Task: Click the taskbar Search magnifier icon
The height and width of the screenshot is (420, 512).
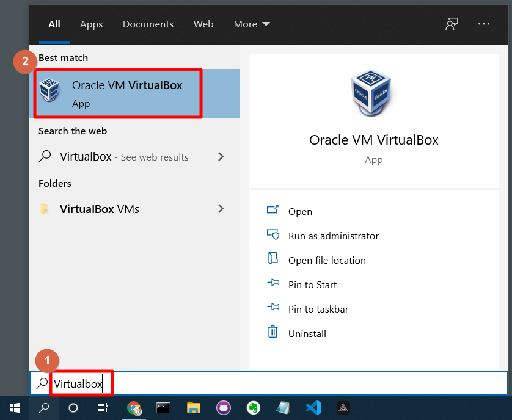Action: tap(44, 408)
